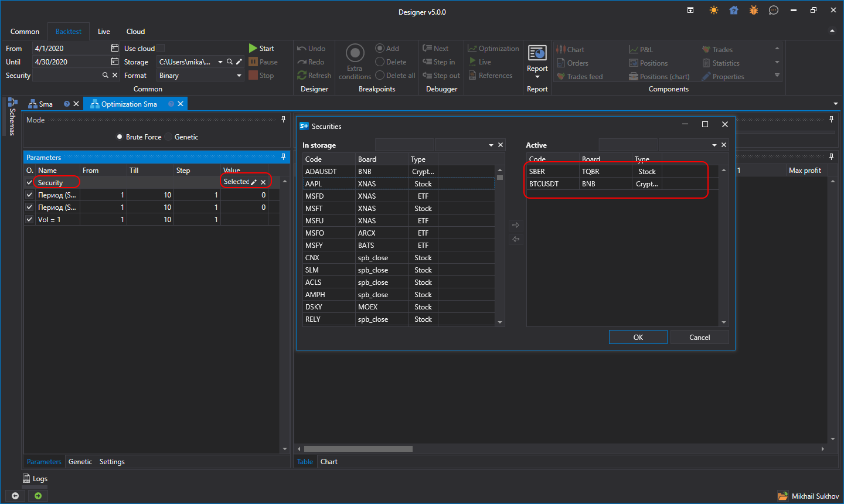Screen dimensions: 844x504
Task: Click Cancel in the Securities dialog
Action: (x=700, y=337)
